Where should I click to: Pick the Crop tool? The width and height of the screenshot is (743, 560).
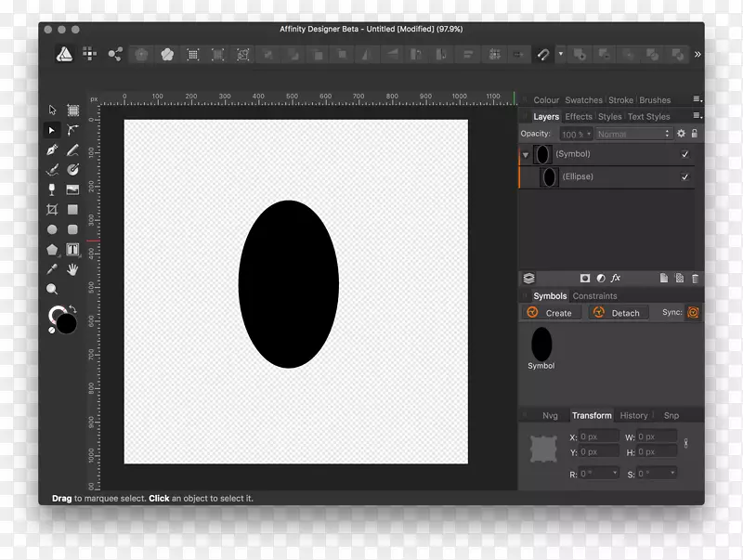(52, 210)
